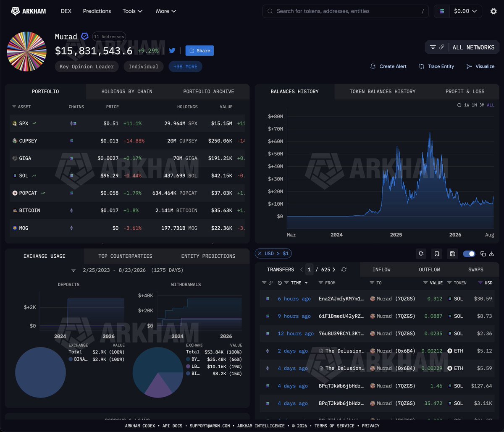
Task: Select the 3M chart range
Action: [482, 105]
